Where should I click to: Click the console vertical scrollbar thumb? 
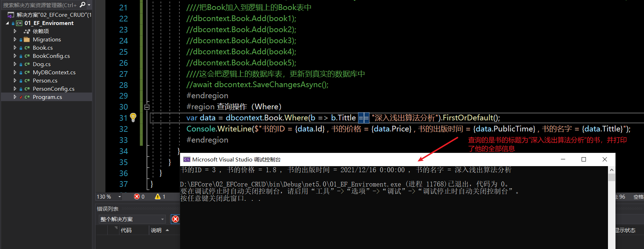(612, 178)
